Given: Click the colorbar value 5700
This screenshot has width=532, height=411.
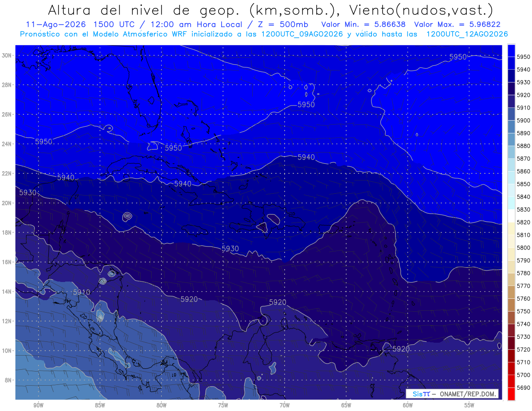Looking at the screenshot, I should pyautogui.click(x=524, y=375).
